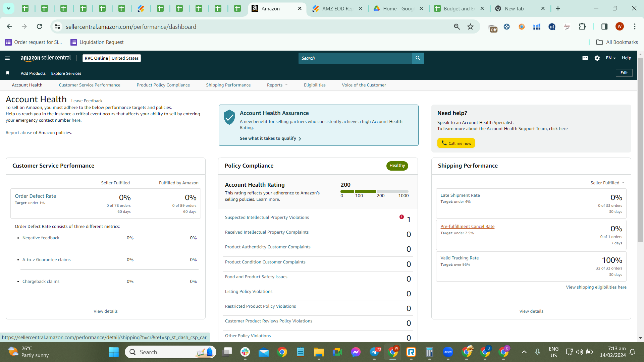
Task: Open Voice of the Customer tab
Action: [x=364, y=85]
